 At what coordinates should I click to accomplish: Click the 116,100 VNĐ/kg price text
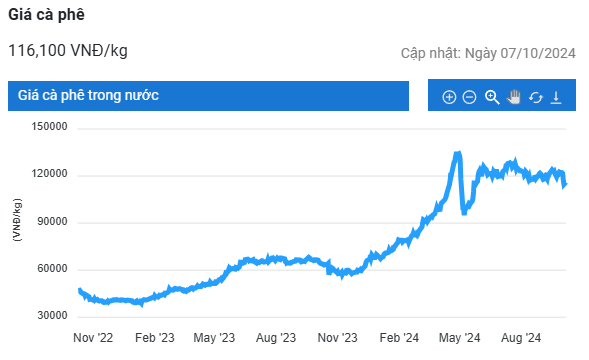[68, 50]
